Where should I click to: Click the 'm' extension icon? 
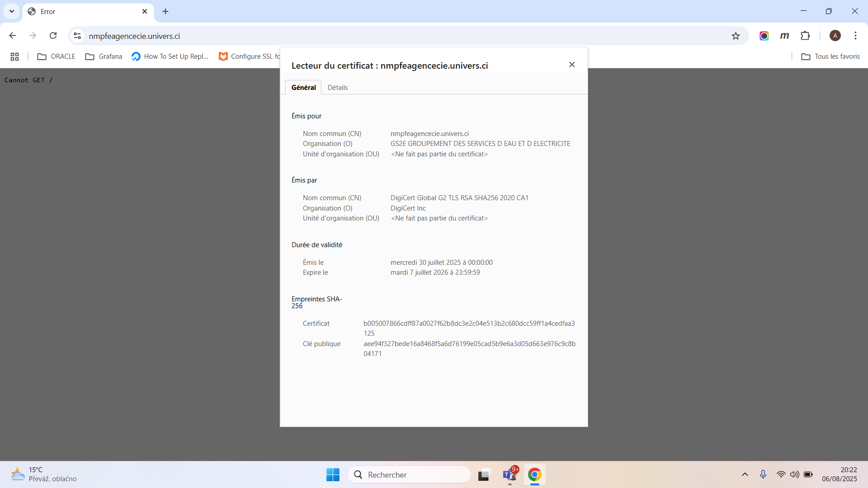[784, 36]
